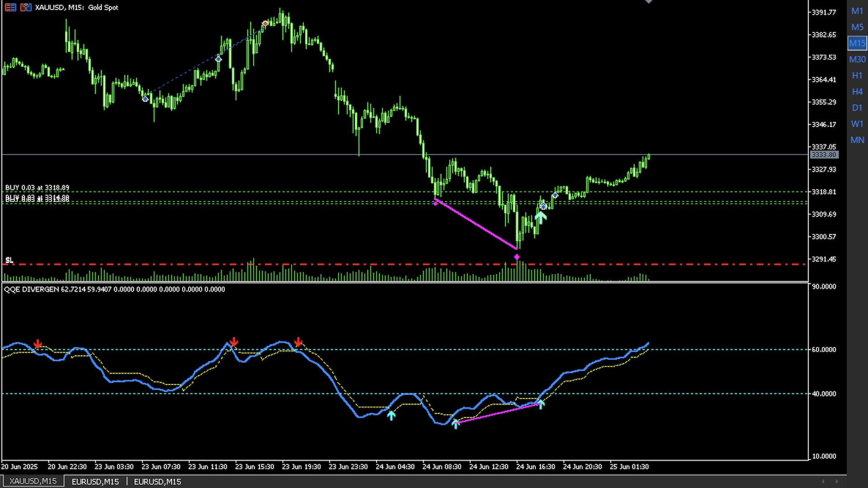Select the highlighted M15 timeframe button
868x488 pixels.
click(857, 43)
